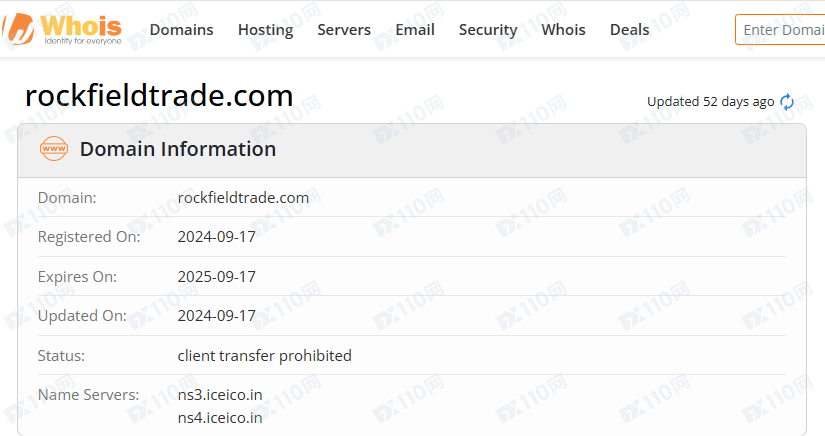The image size is (825, 436).
Task: Open the Whois menu item
Action: pos(563,29)
